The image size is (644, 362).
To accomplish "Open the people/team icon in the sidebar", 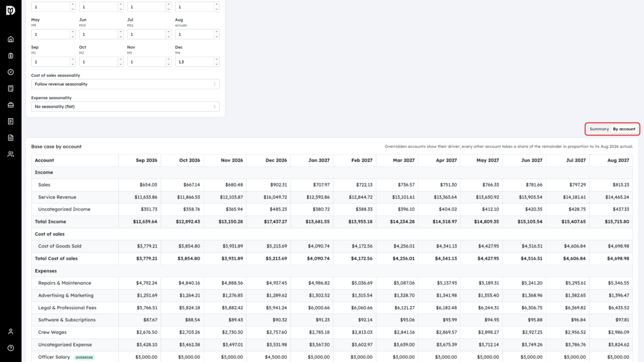I will pyautogui.click(x=11, y=155).
